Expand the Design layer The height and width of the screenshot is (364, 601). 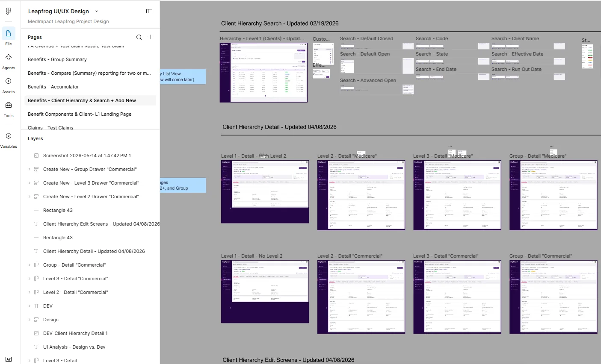click(x=30, y=320)
